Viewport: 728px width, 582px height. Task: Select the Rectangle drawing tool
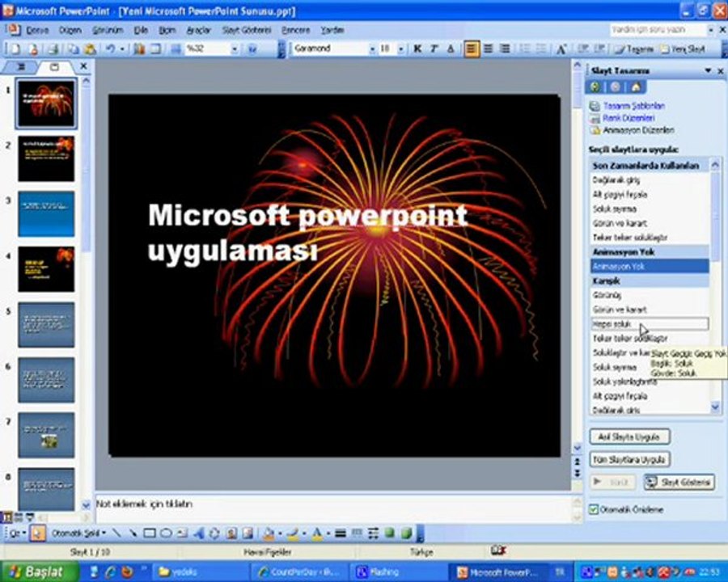[150, 533]
